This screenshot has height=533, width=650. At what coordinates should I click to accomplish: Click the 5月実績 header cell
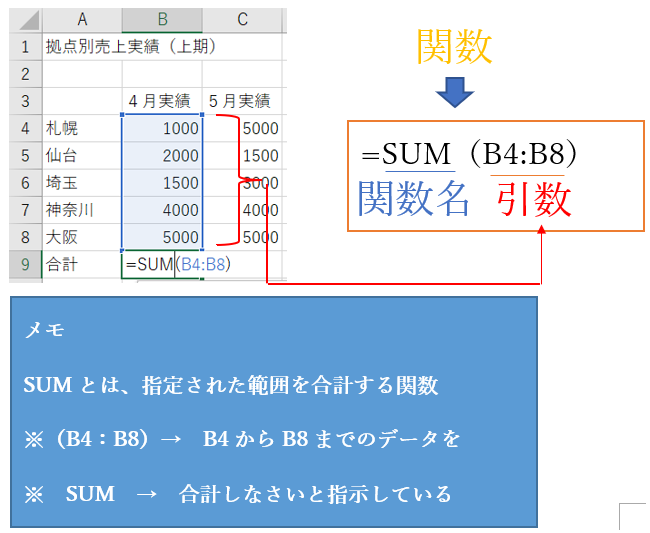243,101
